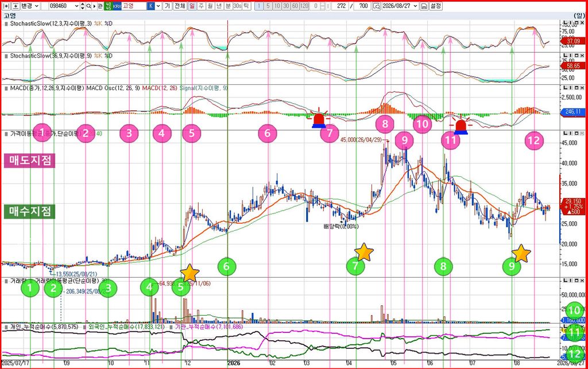The width and height of the screenshot is (588, 369).
Task: Click the download arrow icon beside 변경
Action: coord(16,6)
